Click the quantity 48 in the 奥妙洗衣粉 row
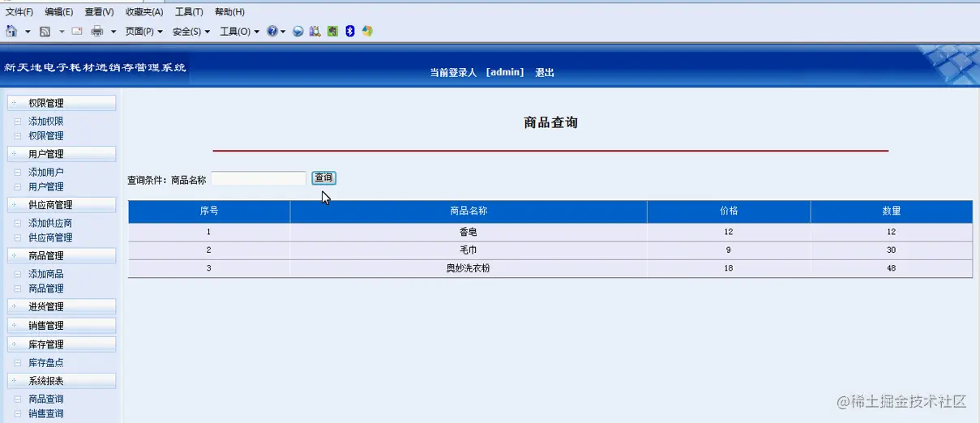 (x=892, y=268)
